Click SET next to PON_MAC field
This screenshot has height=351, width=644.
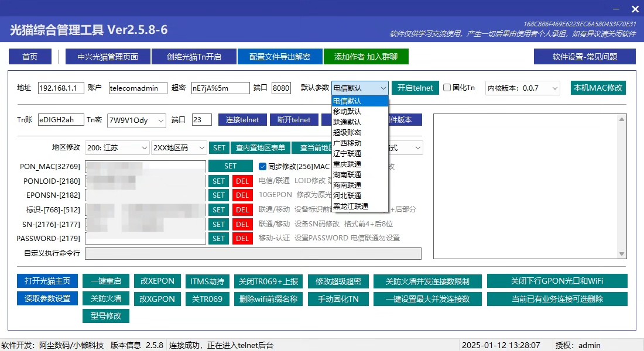point(230,166)
